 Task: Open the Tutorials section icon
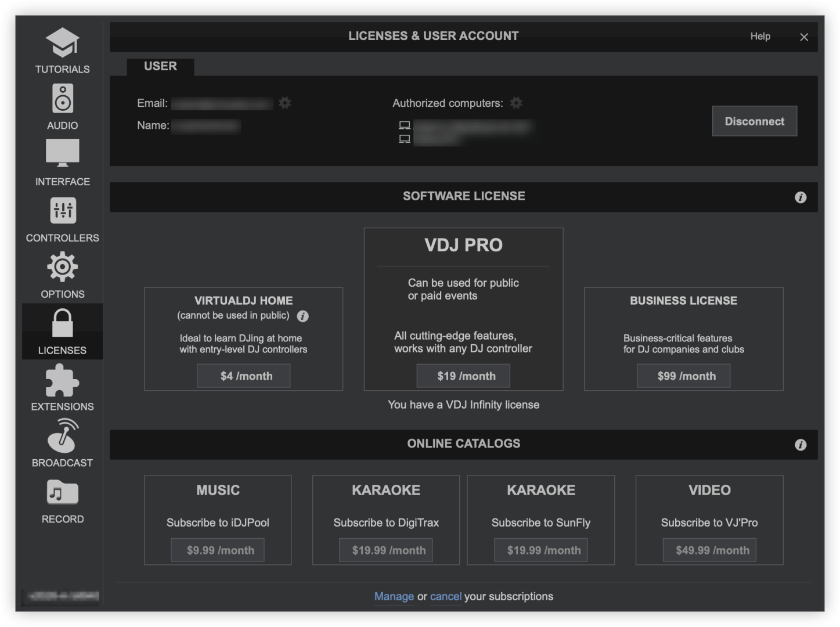coord(62,43)
